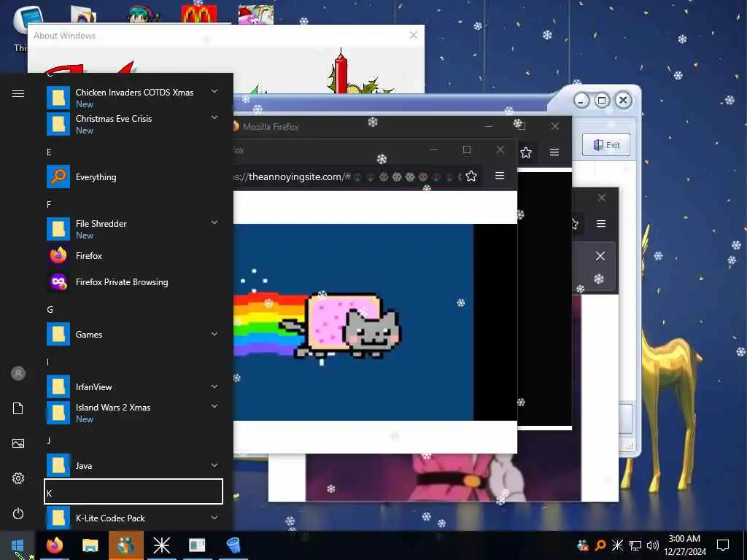Image resolution: width=747 pixels, height=560 pixels.
Task: Open the network tray icon
Action: (635, 545)
